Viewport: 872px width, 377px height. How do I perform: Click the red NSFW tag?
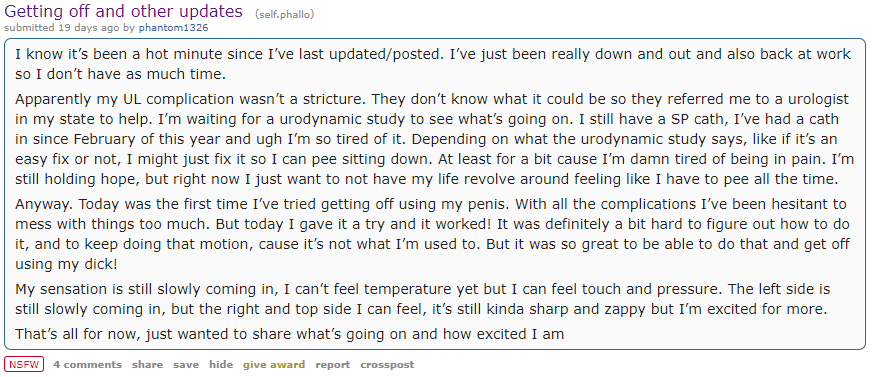24,365
